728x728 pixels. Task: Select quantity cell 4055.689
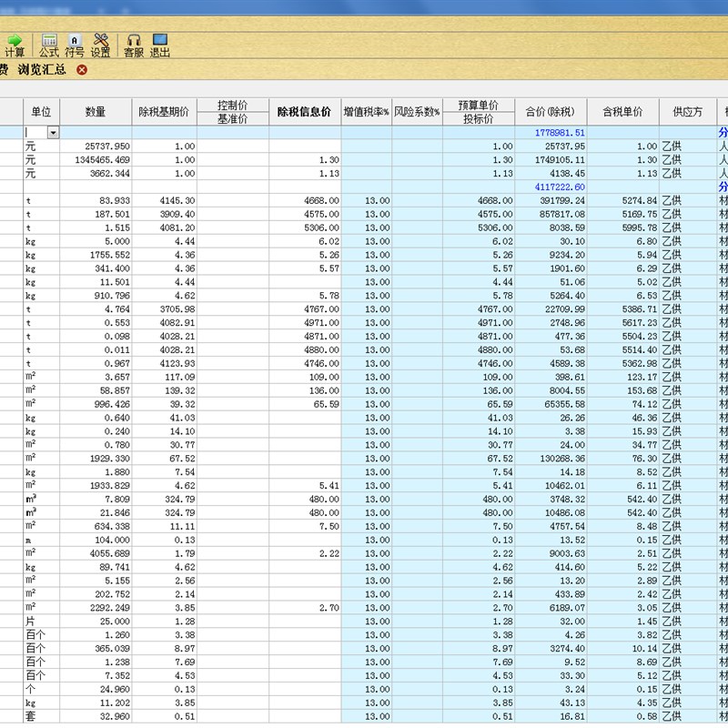coord(96,553)
